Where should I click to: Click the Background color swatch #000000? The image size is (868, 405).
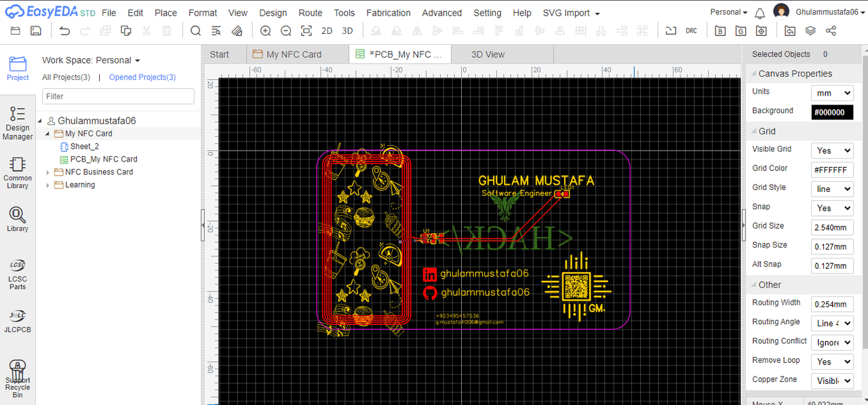[832, 112]
